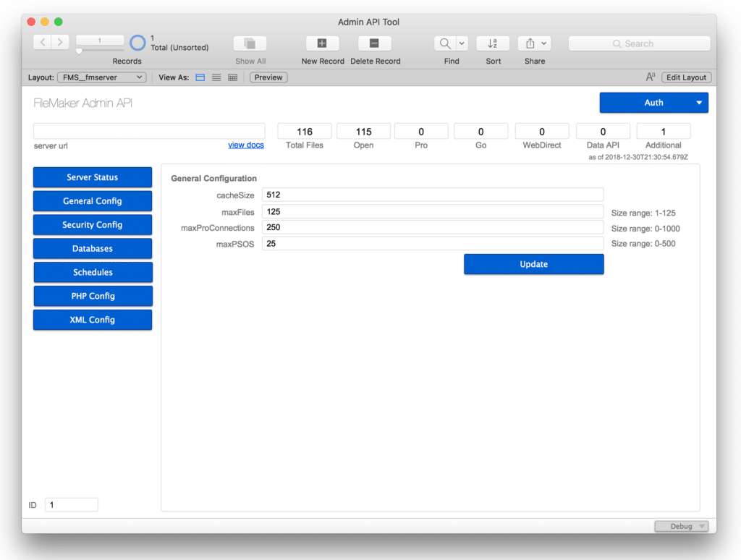The width and height of the screenshot is (741, 560).
Task: Toggle the formatting bar Aa icon
Action: (x=651, y=77)
